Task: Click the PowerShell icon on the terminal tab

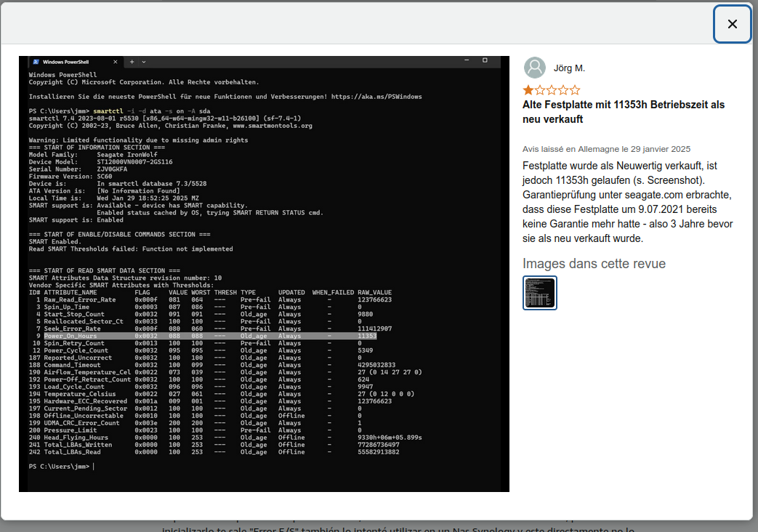Action: tap(36, 62)
